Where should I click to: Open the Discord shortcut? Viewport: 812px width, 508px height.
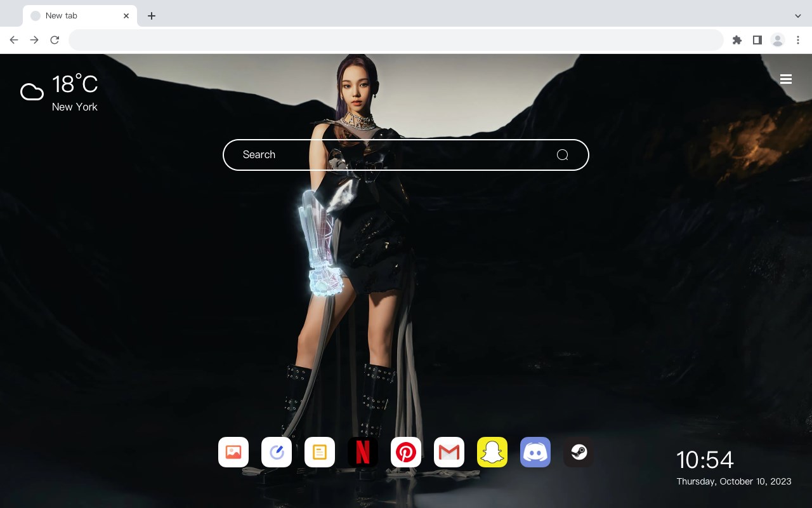pyautogui.click(x=535, y=452)
